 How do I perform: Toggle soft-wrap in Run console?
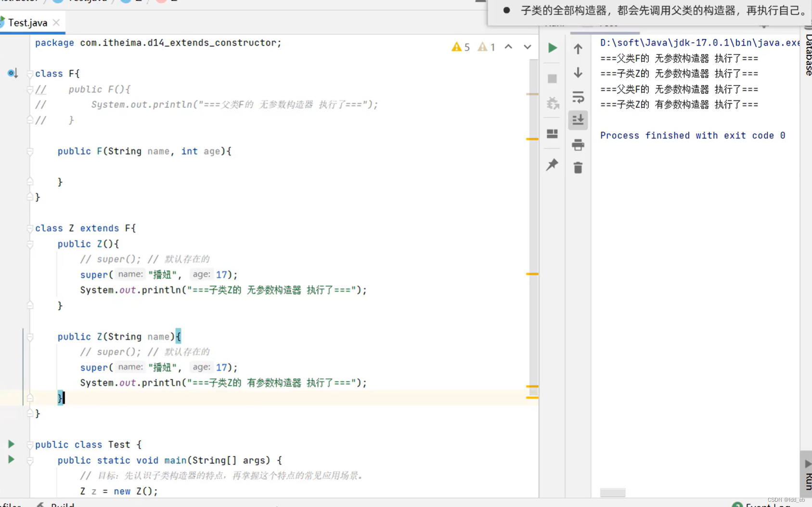pyautogui.click(x=578, y=97)
